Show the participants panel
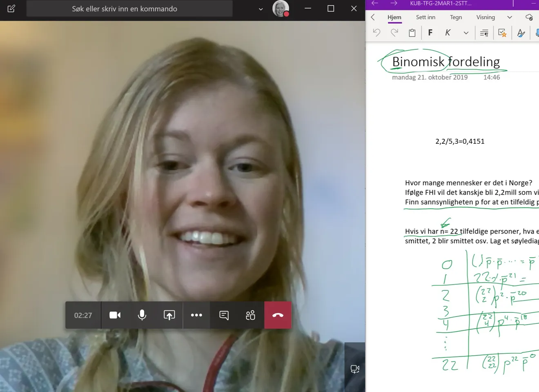The width and height of the screenshot is (539, 392). pos(250,315)
